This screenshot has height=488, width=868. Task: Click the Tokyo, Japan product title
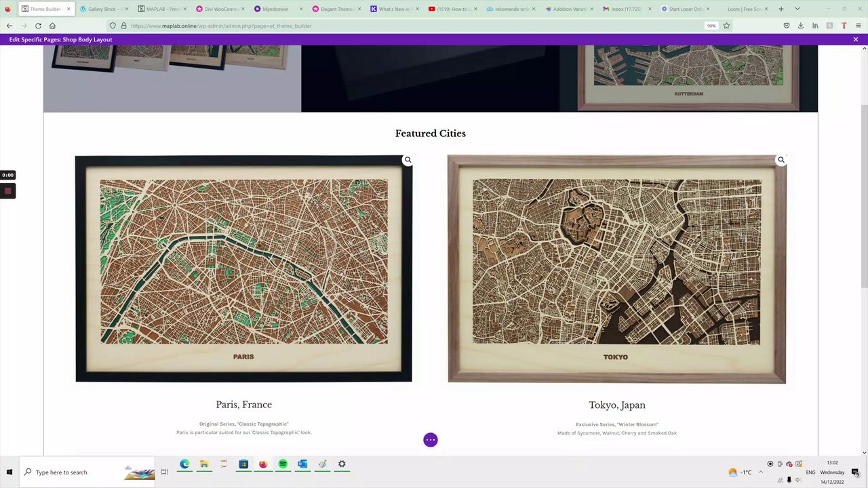click(616, 405)
